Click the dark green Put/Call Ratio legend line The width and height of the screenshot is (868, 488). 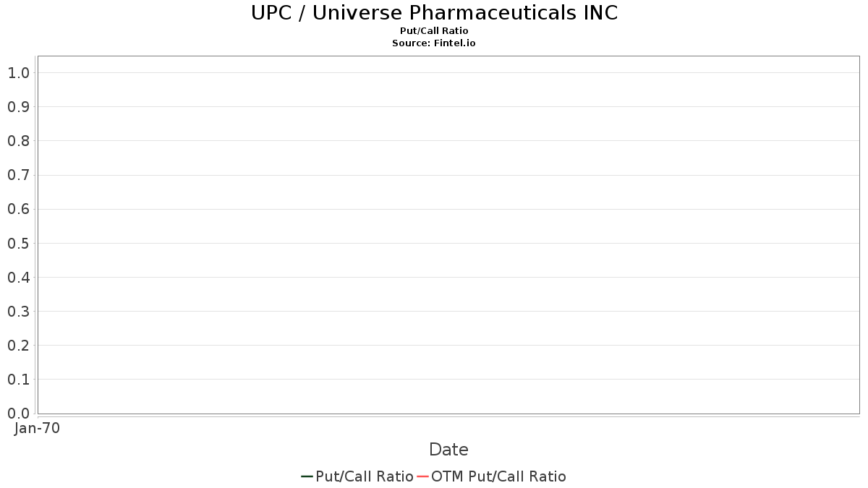point(307,476)
